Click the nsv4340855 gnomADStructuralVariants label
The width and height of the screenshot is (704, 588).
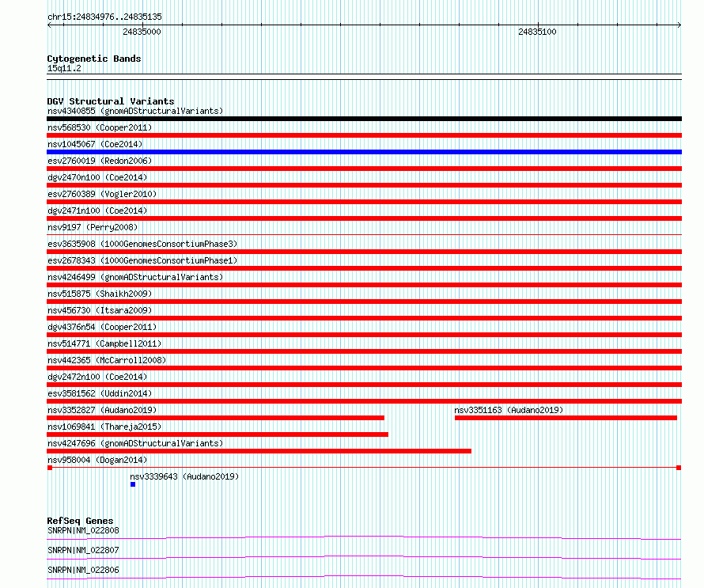(135, 111)
